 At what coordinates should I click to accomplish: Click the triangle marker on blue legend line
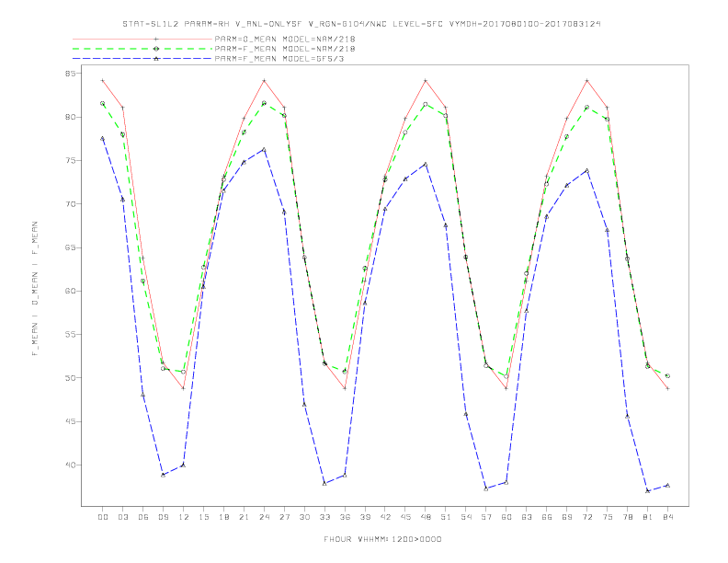click(156, 59)
